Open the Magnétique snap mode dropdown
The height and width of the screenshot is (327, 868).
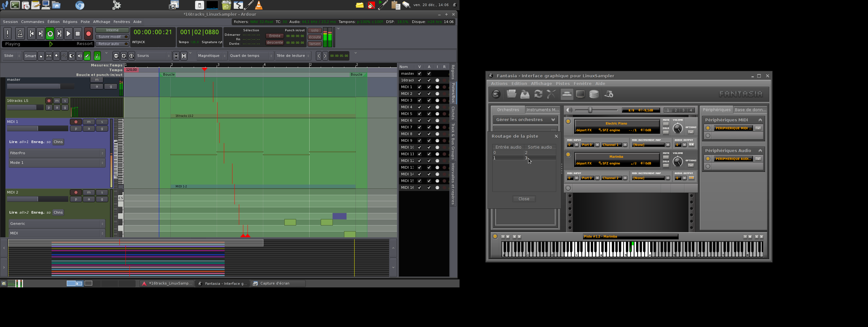point(212,56)
